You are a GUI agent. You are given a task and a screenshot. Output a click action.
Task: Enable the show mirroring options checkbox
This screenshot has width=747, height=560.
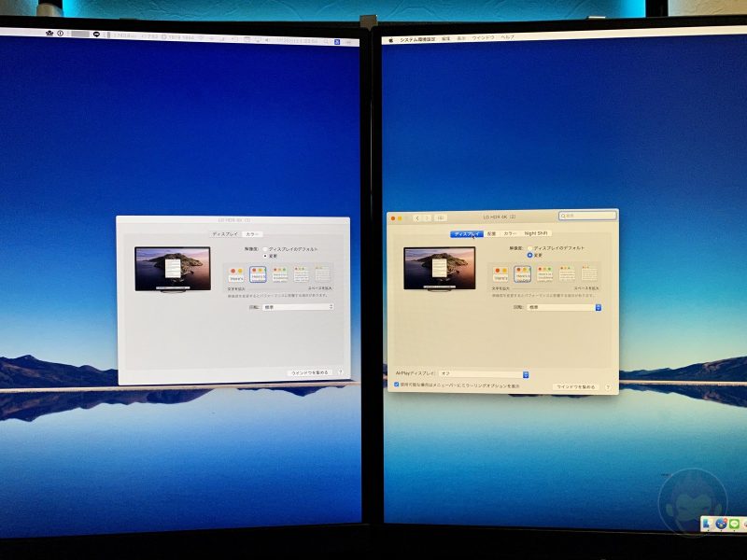click(x=395, y=385)
